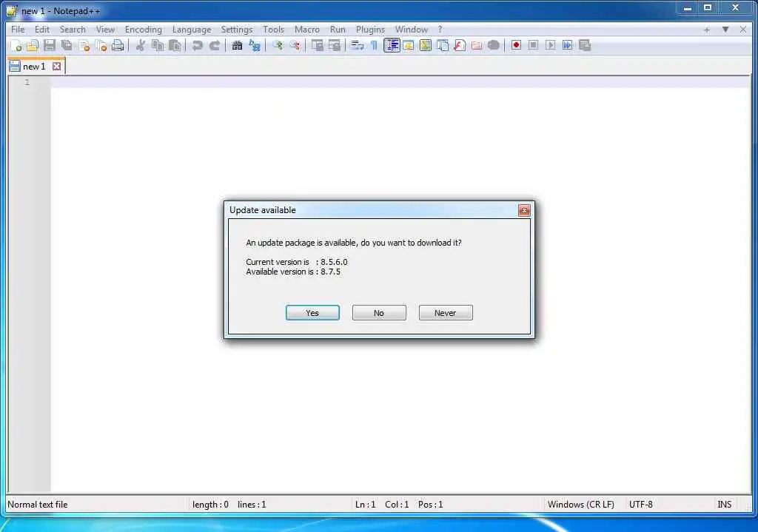This screenshot has height=532, width=758.
Task: Toggle synchronize vertical scrolling icon
Action: [x=317, y=45]
